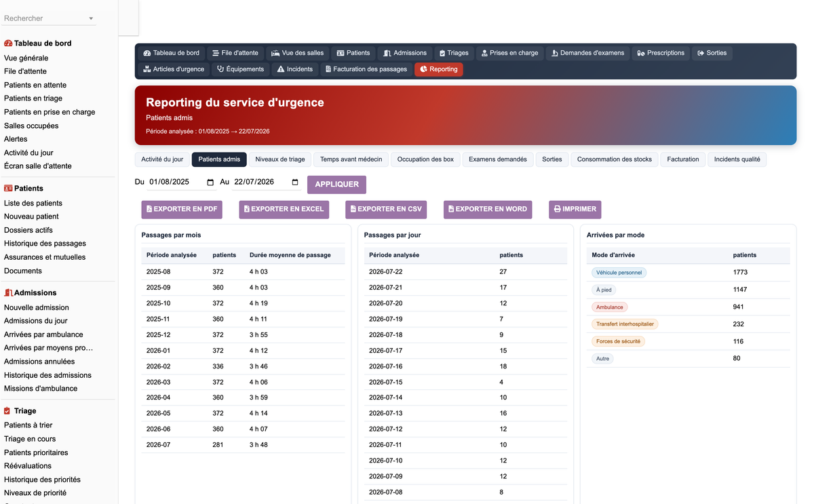
Task: Switch to the Facturation report tab
Action: 683,159
